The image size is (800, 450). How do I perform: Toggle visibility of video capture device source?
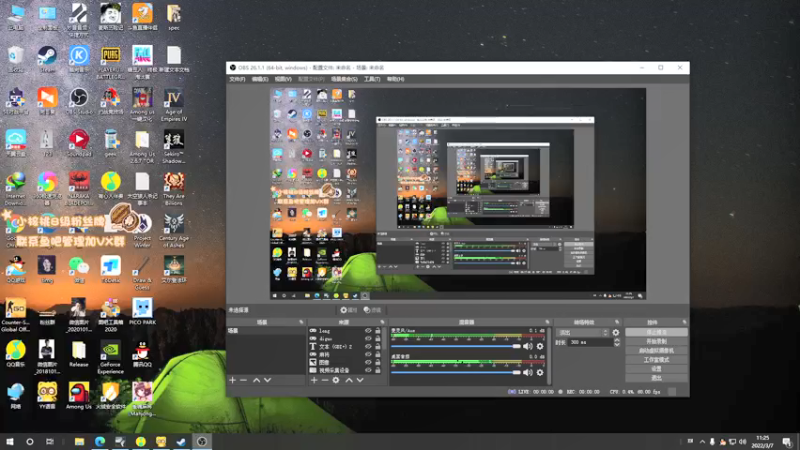click(x=368, y=370)
